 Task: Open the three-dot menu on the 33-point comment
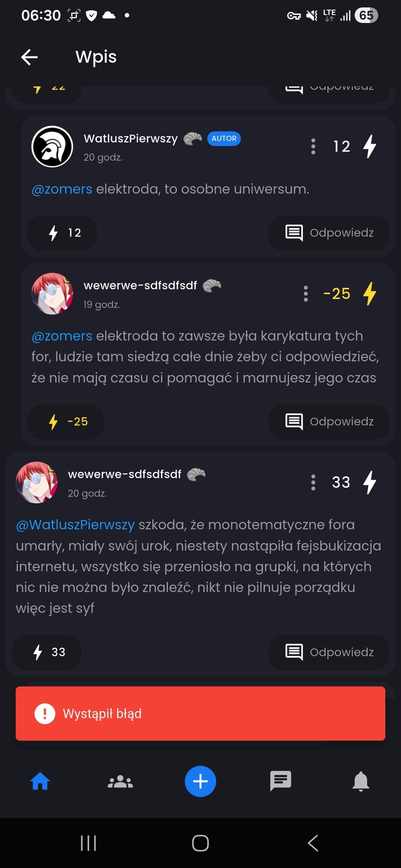pyautogui.click(x=313, y=483)
